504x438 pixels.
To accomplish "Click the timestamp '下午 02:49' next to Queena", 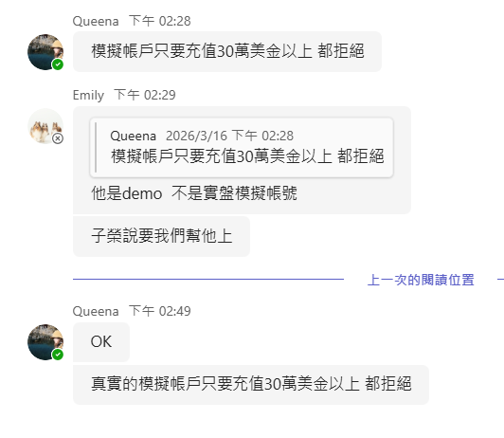I will pyautogui.click(x=160, y=311).
